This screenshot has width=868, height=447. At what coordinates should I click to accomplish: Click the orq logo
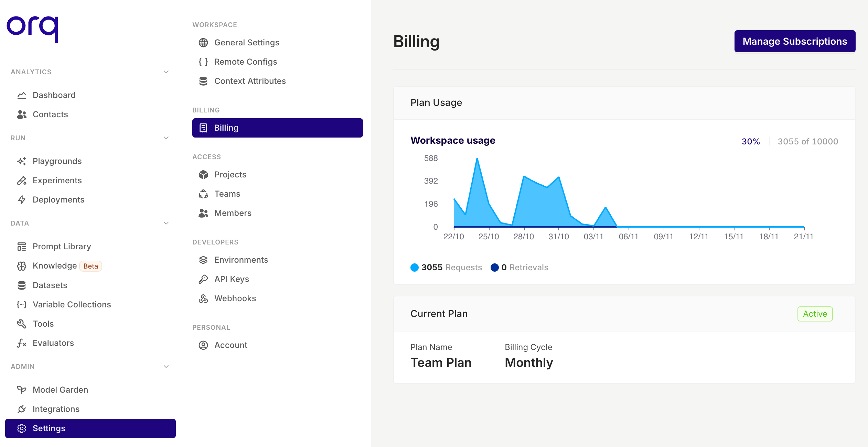pyautogui.click(x=33, y=29)
